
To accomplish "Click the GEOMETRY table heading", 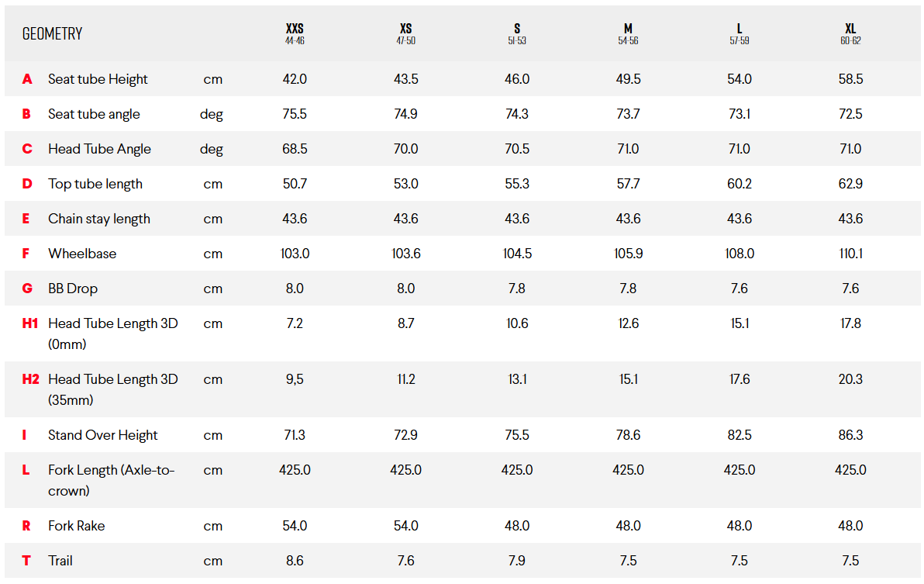I will click(52, 33).
